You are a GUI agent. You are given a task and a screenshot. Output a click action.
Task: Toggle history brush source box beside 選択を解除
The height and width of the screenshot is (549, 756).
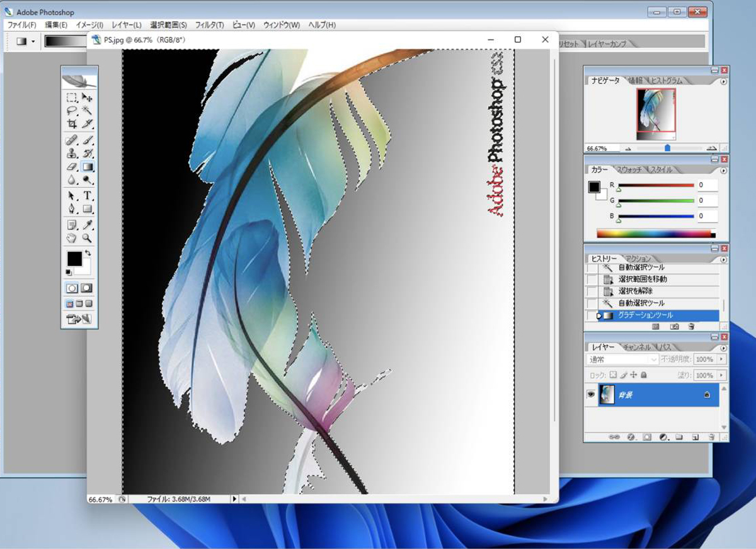[x=591, y=291]
